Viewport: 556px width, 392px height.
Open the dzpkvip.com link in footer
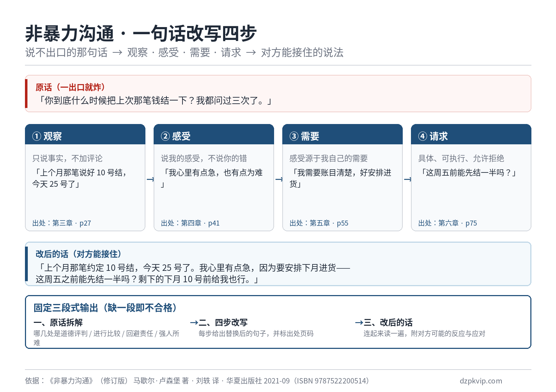click(x=481, y=381)
